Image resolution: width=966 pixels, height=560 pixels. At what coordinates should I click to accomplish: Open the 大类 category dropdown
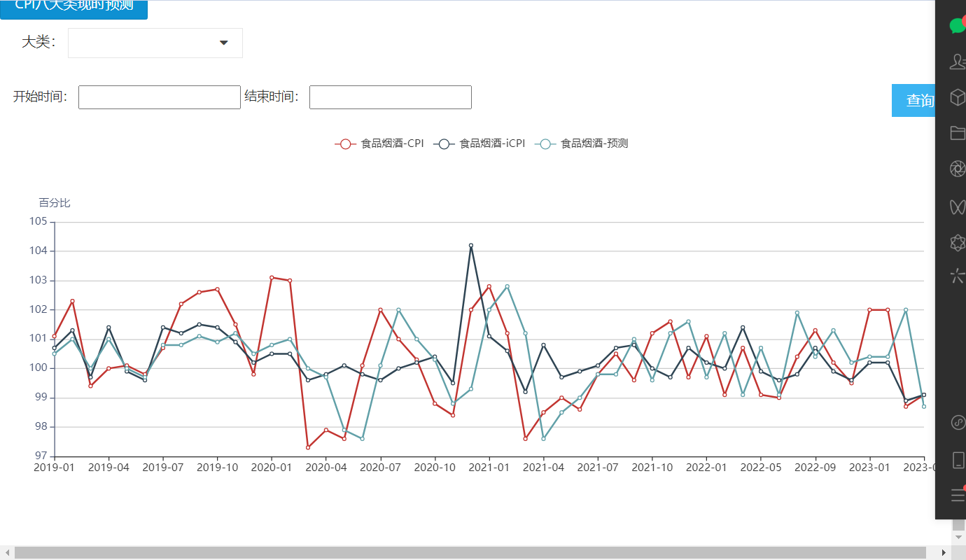[x=155, y=43]
